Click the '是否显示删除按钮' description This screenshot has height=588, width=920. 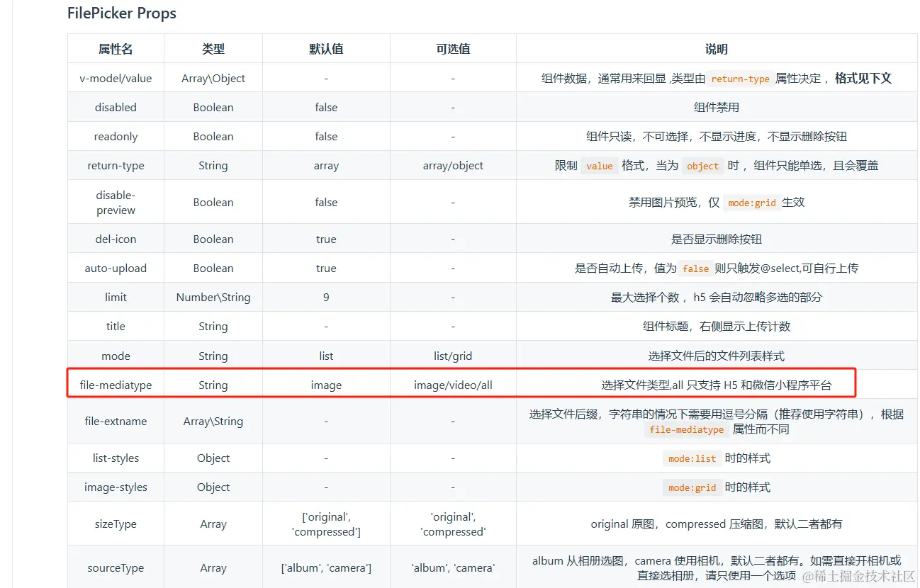[x=717, y=239]
